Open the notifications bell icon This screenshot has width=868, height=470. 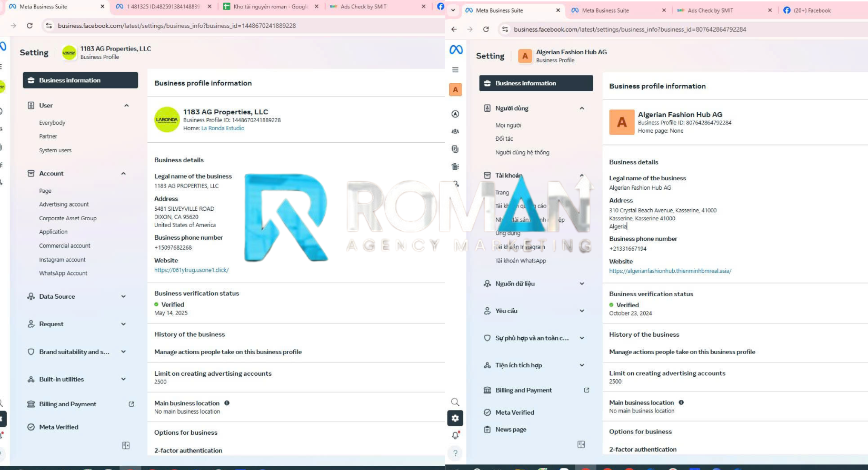[x=455, y=435]
